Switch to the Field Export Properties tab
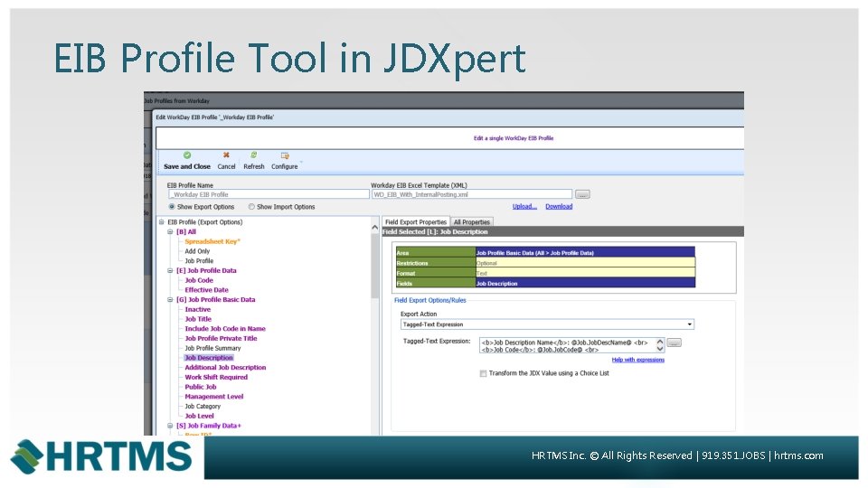This screenshot has height=488, width=868. click(x=416, y=222)
